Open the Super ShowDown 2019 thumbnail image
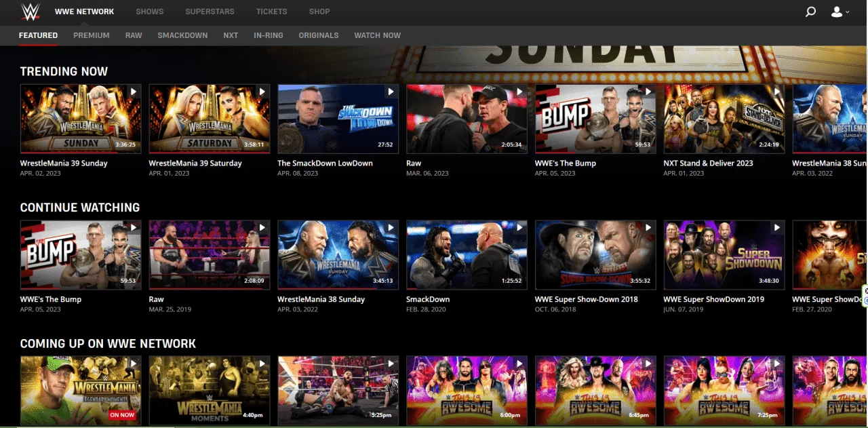This screenshot has height=428, width=868. [724, 256]
